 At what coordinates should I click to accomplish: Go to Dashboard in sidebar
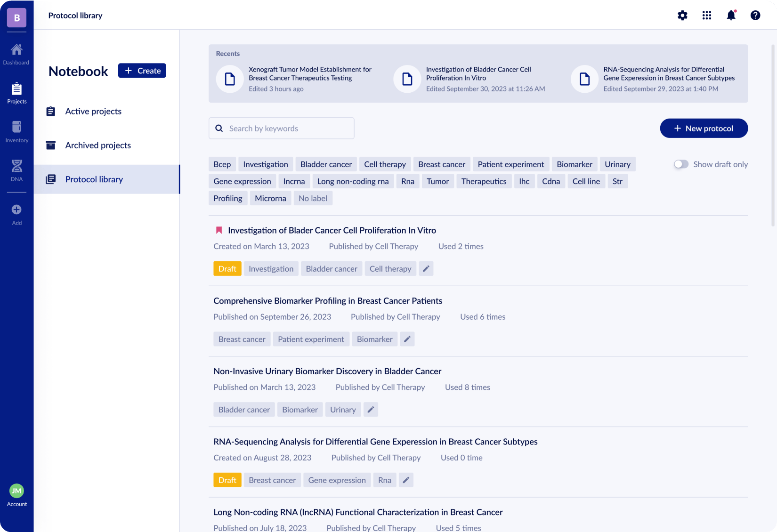(x=16, y=54)
